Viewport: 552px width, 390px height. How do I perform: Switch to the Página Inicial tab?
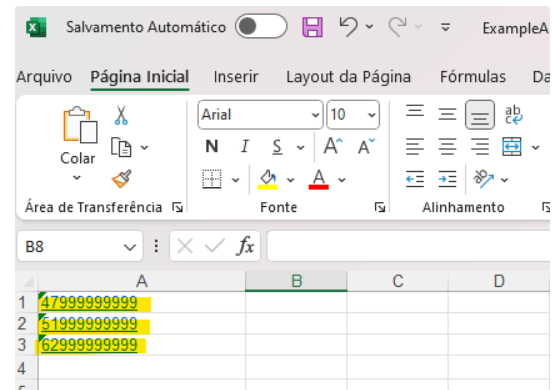pos(140,77)
